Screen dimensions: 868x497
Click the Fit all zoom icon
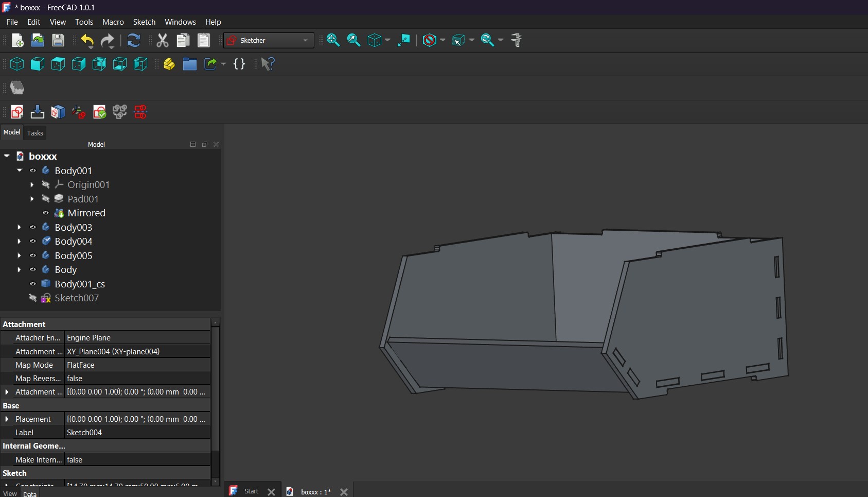(x=333, y=41)
